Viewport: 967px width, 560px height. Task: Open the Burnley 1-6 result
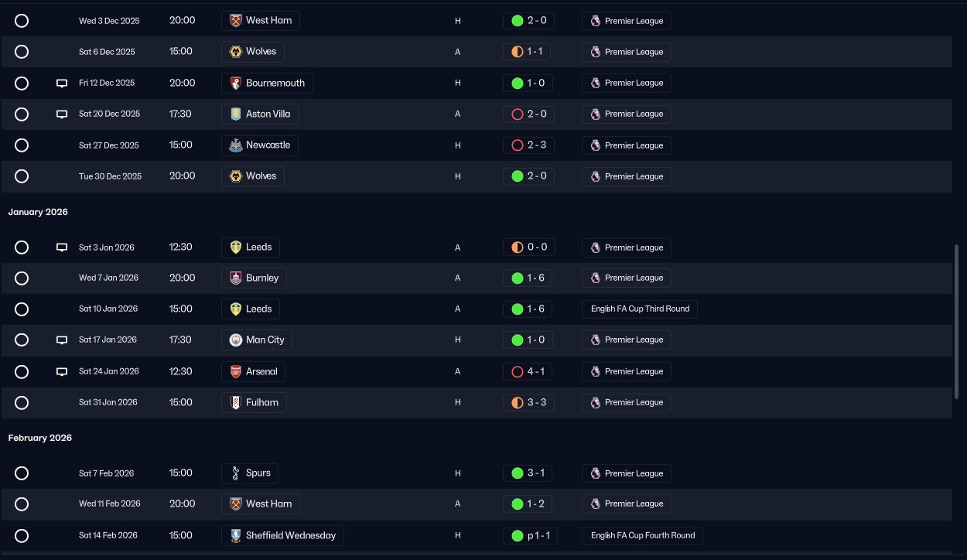pyautogui.click(x=529, y=278)
